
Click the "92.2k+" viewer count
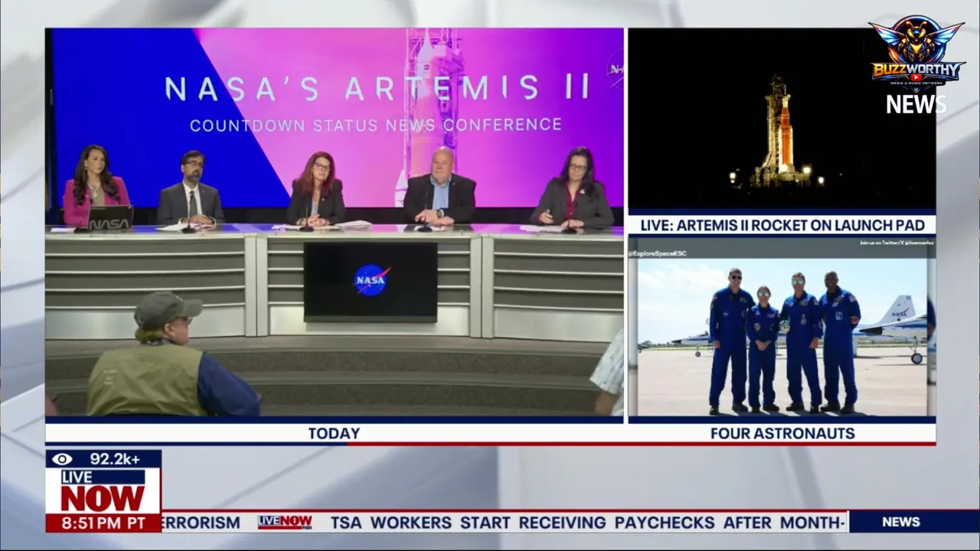(x=115, y=459)
